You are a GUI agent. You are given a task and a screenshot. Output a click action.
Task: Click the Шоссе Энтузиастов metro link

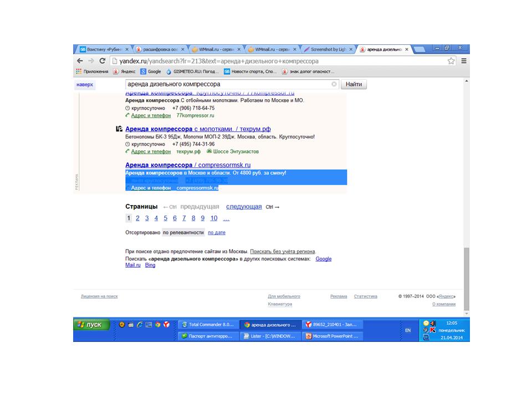[x=236, y=151]
